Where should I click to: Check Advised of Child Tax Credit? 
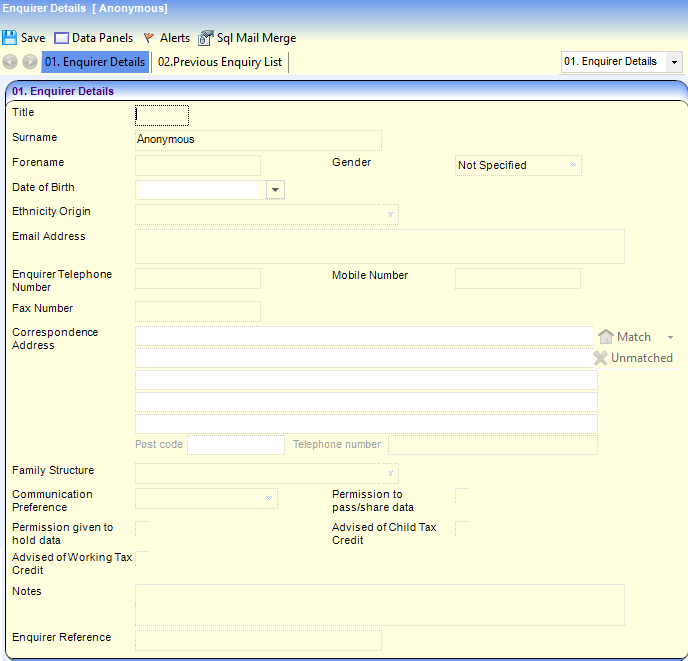[462, 528]
